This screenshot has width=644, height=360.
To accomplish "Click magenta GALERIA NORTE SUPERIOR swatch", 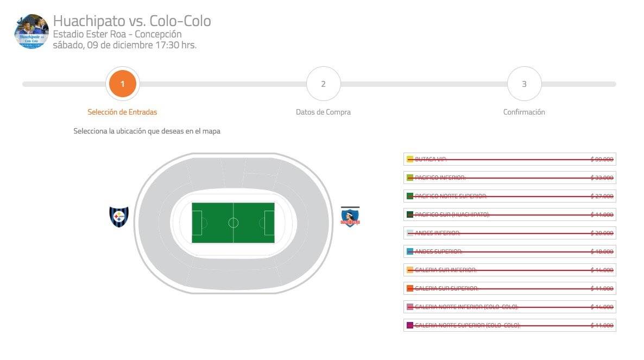I will click(x=410, y=325).
